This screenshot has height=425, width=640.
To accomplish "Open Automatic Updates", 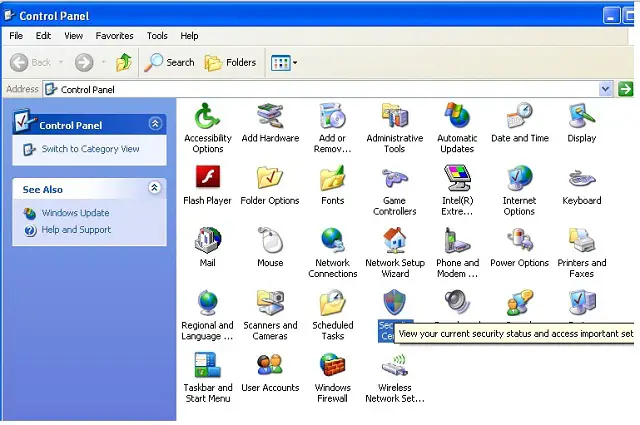I will point(457,128).
